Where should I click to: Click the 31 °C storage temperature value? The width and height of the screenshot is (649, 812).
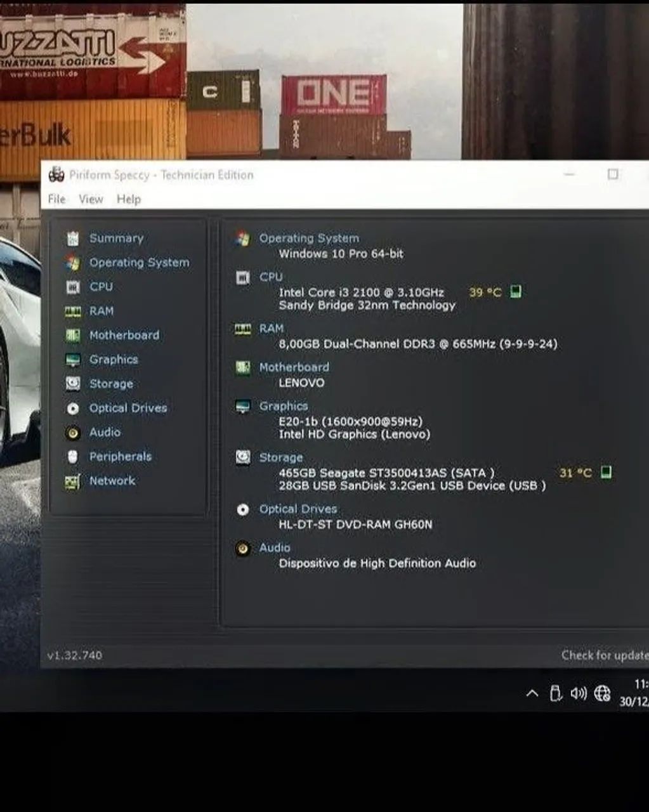pyautogui.click(x=575, y=473)
